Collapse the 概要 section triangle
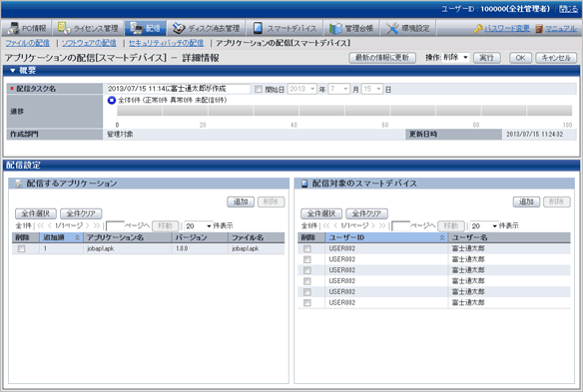This screenshot has width=583, height=392. coord(12,70)
